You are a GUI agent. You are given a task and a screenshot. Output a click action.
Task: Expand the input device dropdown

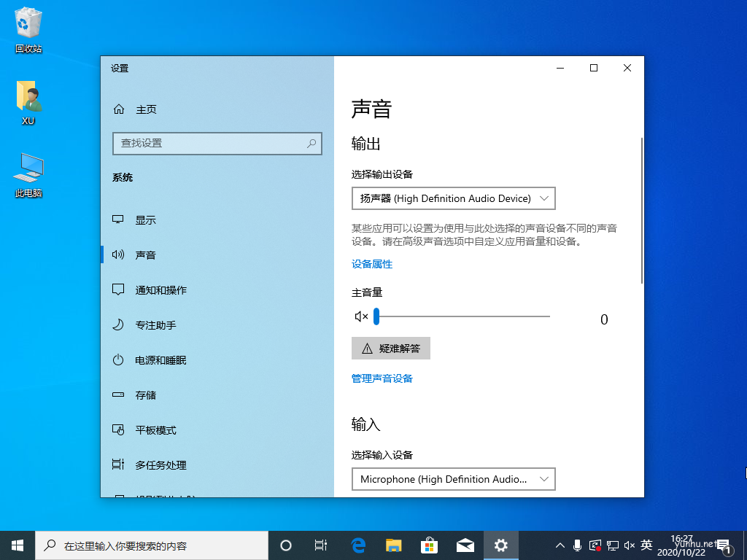tap(453, 479)
